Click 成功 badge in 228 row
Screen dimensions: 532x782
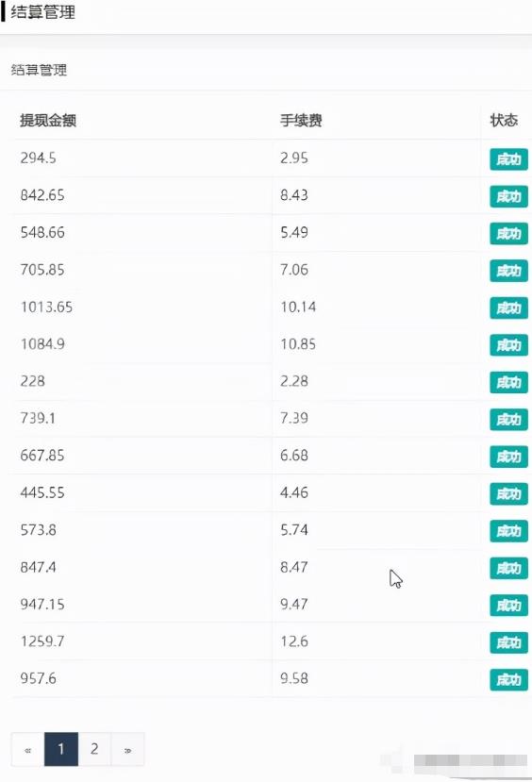pyautogui.click(x=508, y=383)
